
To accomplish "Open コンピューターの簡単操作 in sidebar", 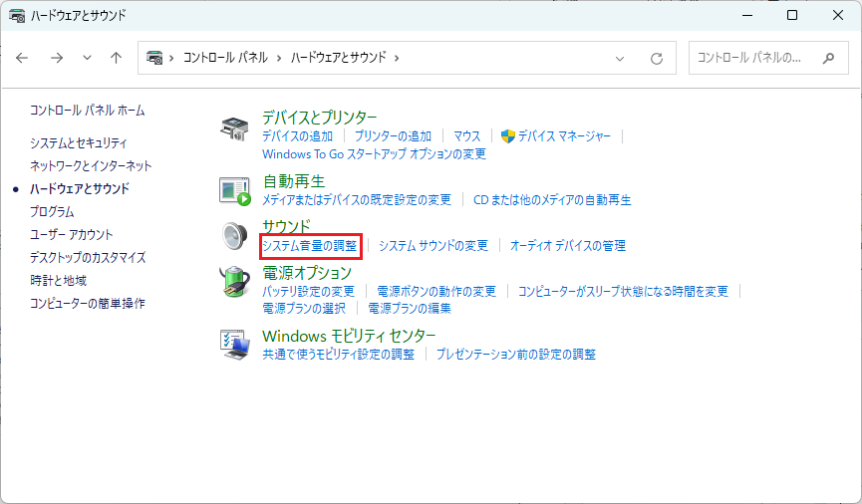I will pos(88,304).
